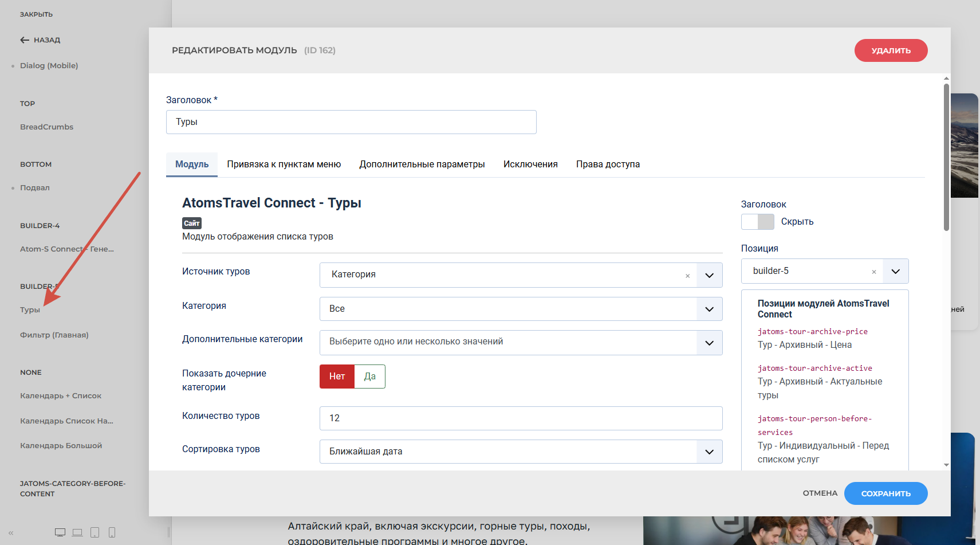Select Календарь Список На... module
980x545 pixels.
66,421
